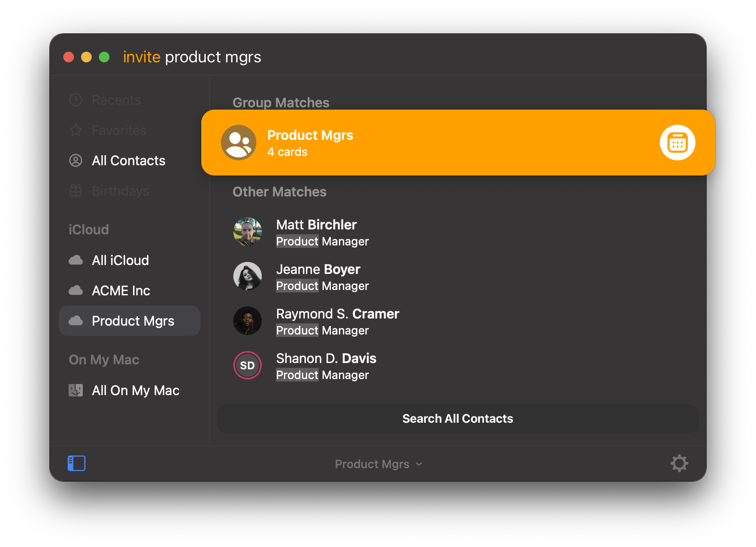Viewport: 756px width, 547px height.
Task: Open Shanon D. Davis's contact
Action: pos(458,366)
